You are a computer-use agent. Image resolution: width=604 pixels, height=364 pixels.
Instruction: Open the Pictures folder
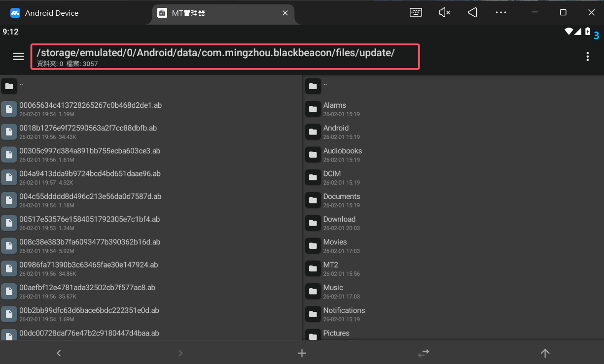(x=453, y=333)
